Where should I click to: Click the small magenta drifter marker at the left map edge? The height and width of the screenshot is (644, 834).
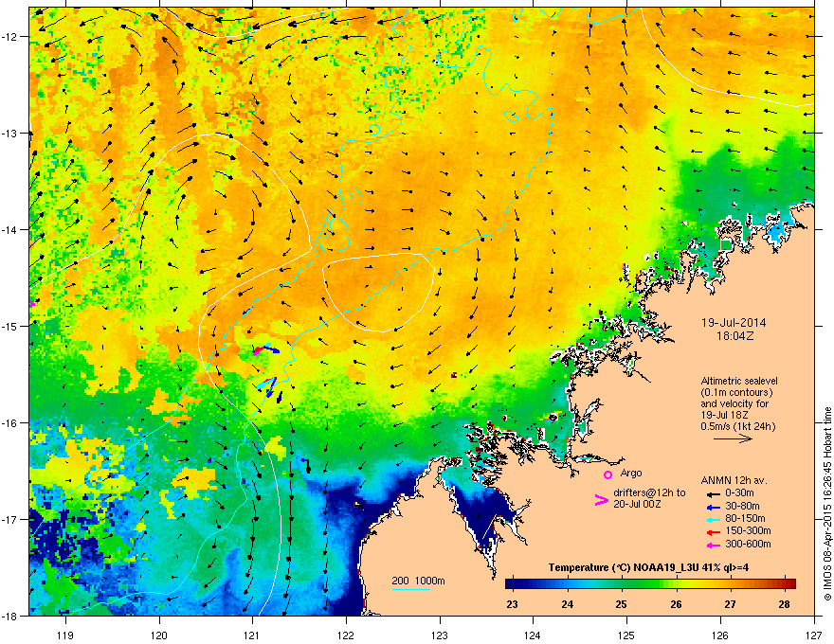31,304
